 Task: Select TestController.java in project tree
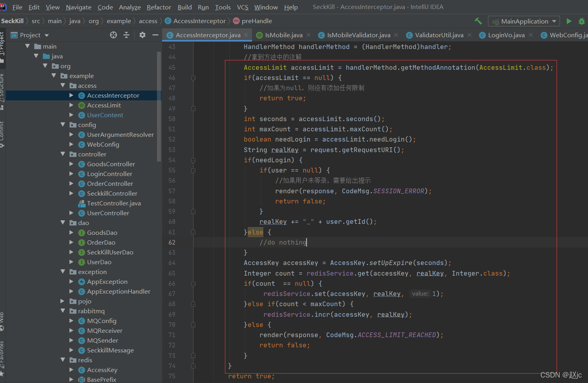(x=113, y=203)
